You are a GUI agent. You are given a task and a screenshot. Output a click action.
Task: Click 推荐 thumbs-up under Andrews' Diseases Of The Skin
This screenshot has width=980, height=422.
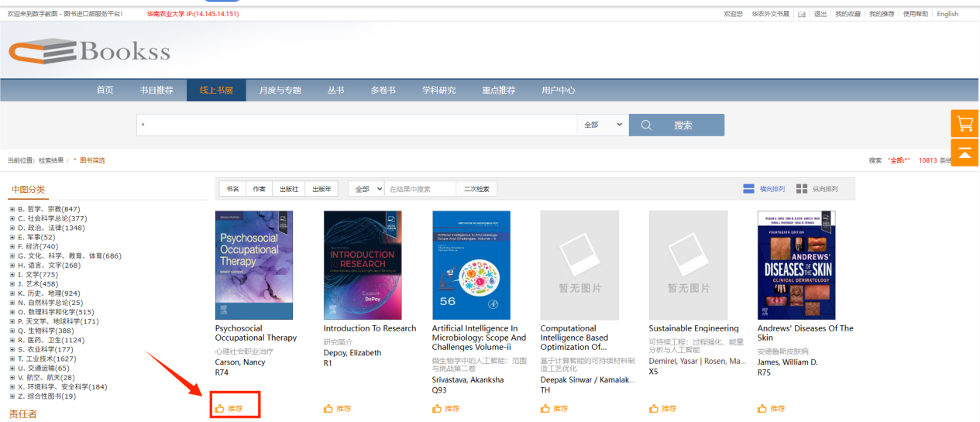point(772,408)
